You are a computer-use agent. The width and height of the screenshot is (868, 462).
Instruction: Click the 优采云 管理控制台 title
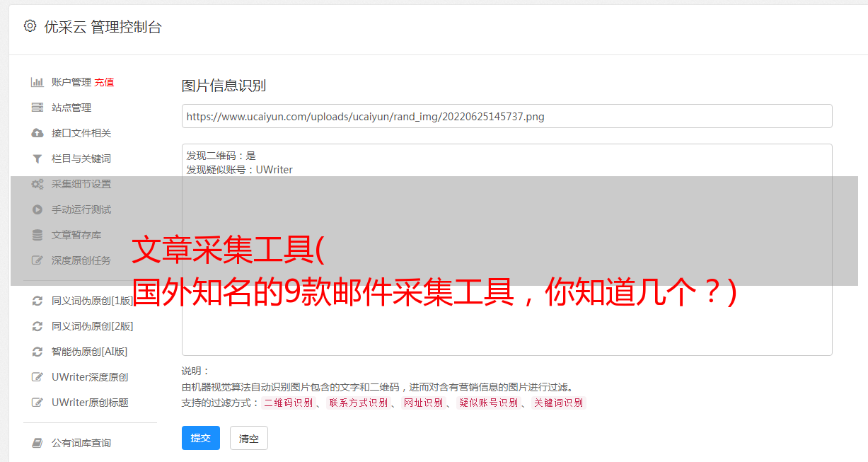click(x=103, y=27)
